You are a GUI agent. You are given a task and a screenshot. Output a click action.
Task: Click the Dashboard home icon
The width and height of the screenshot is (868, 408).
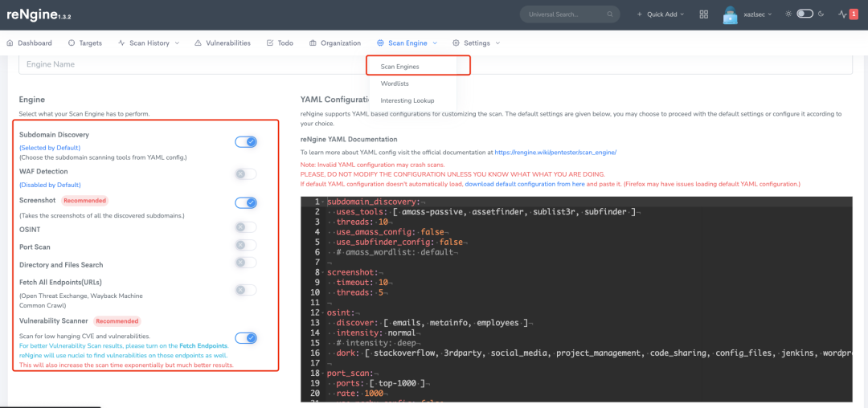(x=10, y=43)
